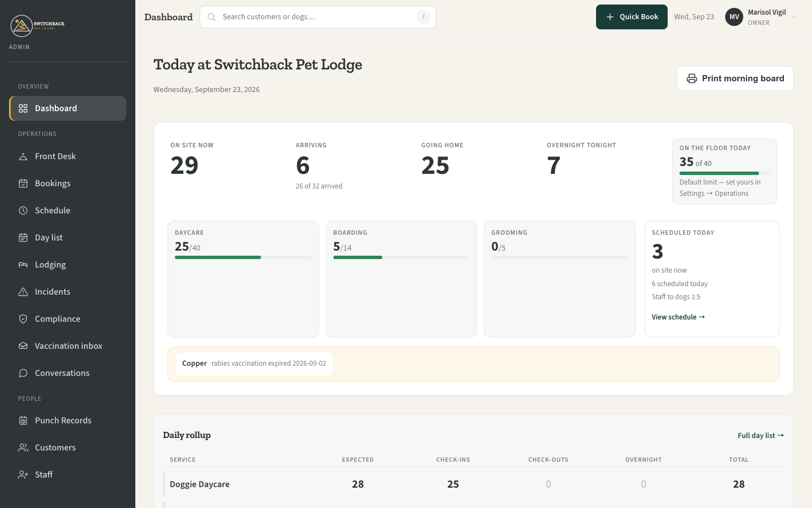Go to Bookings in the sidebar
This screenshot has width=812, height=508.
click(x=68, y=183)
